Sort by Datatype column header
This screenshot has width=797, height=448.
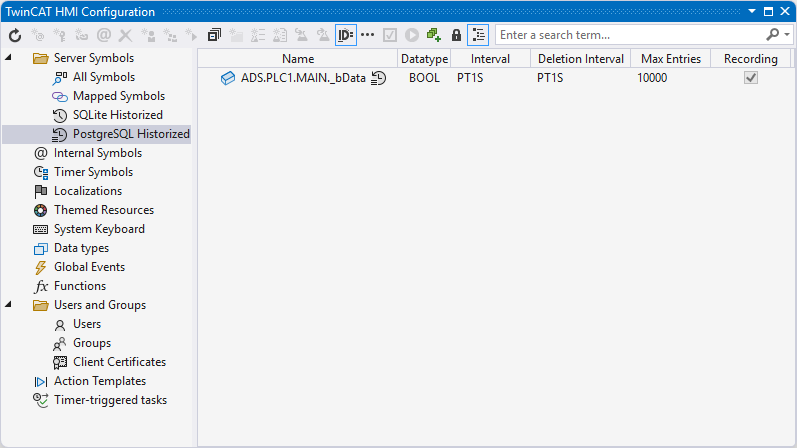[424, 59]
